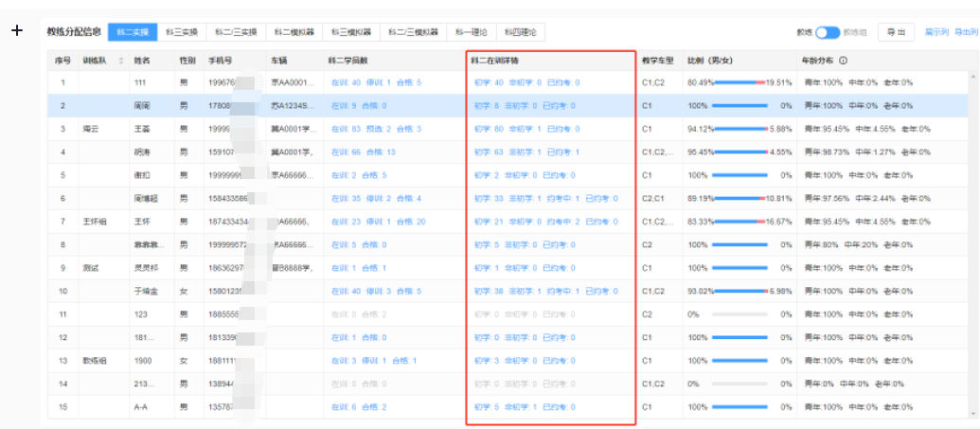This screenshot has height=429, width=980.
Task: Click the gender ratio bar in row 10
Action: click(739, 291)
